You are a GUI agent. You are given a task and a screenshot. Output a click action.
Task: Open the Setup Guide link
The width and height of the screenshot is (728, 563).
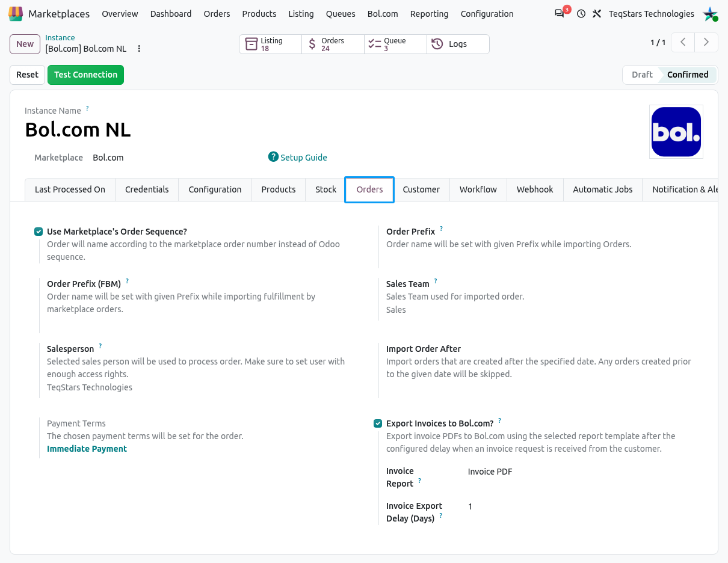click(x=304, y=158)
